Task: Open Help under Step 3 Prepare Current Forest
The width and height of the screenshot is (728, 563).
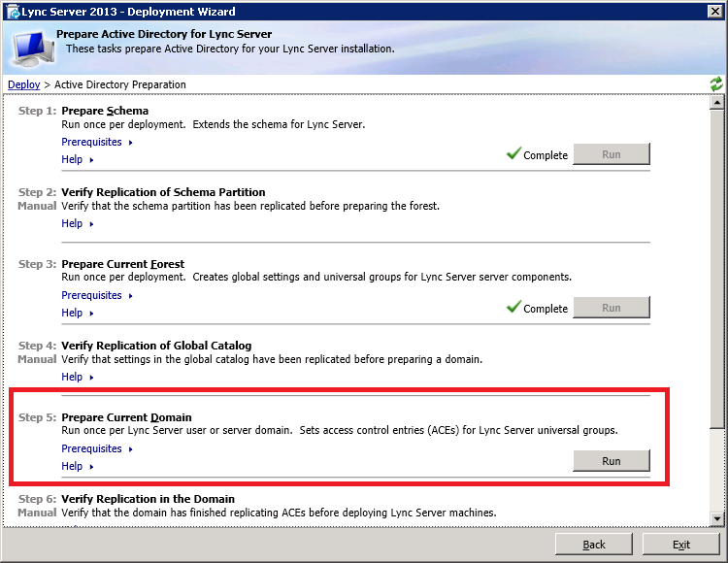Action: coord(78,314)
